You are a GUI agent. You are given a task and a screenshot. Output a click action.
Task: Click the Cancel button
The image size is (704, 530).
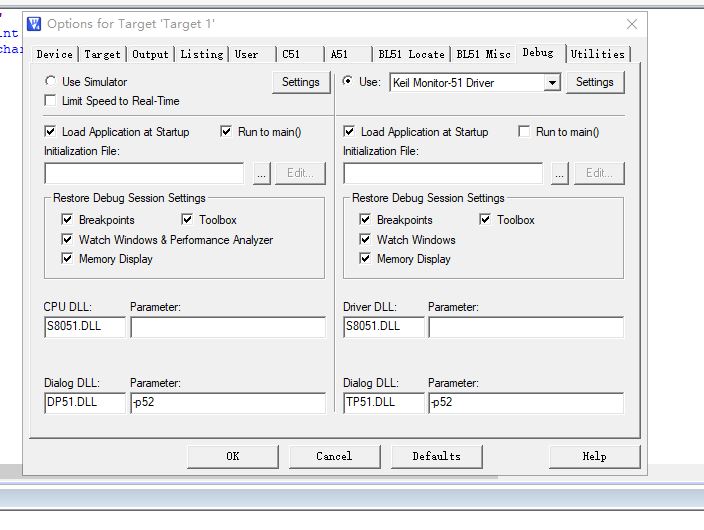[x=334, y=457]
